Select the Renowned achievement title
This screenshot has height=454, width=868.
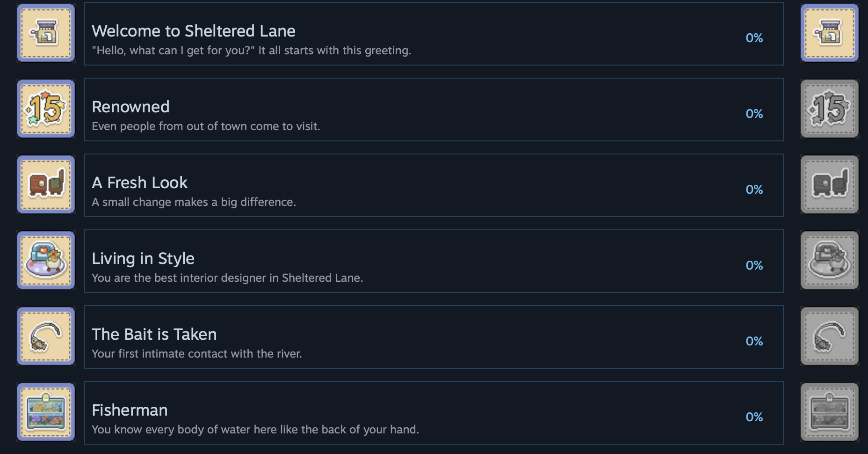click(130, 107)
